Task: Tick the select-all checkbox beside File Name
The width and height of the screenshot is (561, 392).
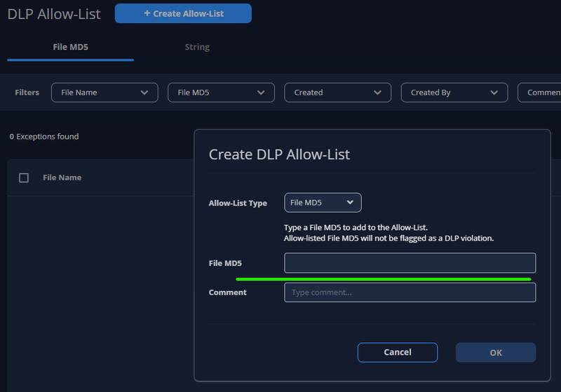Action: tap(24, 178)
